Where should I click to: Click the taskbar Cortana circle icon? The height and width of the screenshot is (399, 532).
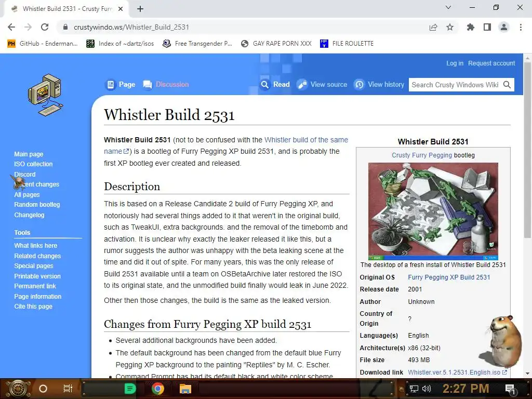(43, 389)
